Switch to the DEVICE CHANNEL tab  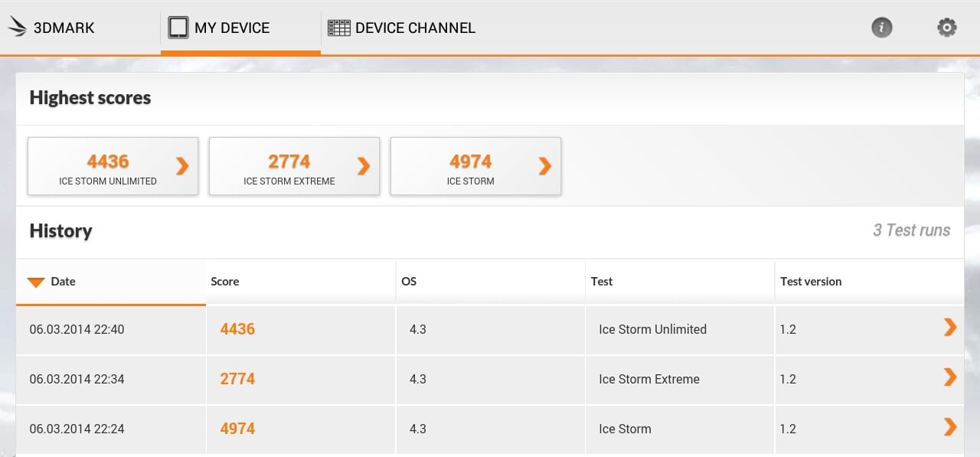(x=401, y=28)
